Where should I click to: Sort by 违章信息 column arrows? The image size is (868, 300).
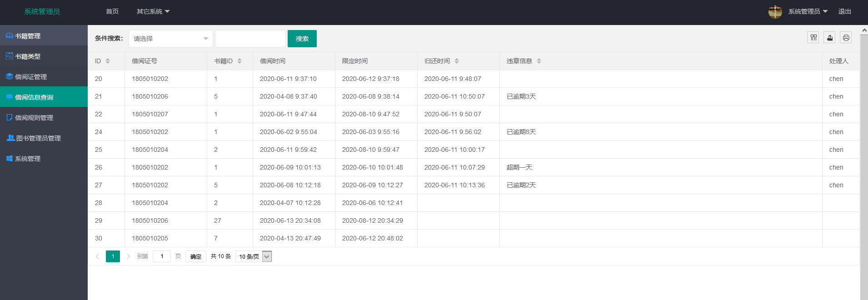point(539,61)
